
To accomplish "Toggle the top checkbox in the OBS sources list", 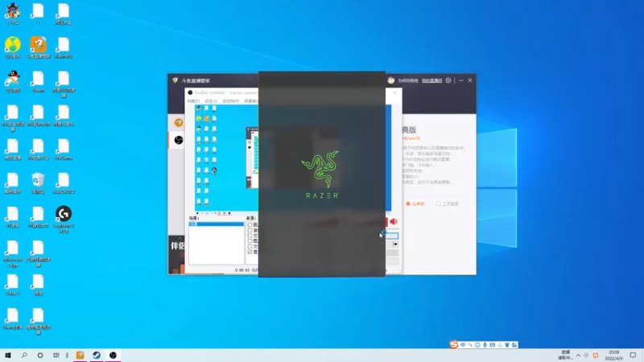I will click(250, 225).
